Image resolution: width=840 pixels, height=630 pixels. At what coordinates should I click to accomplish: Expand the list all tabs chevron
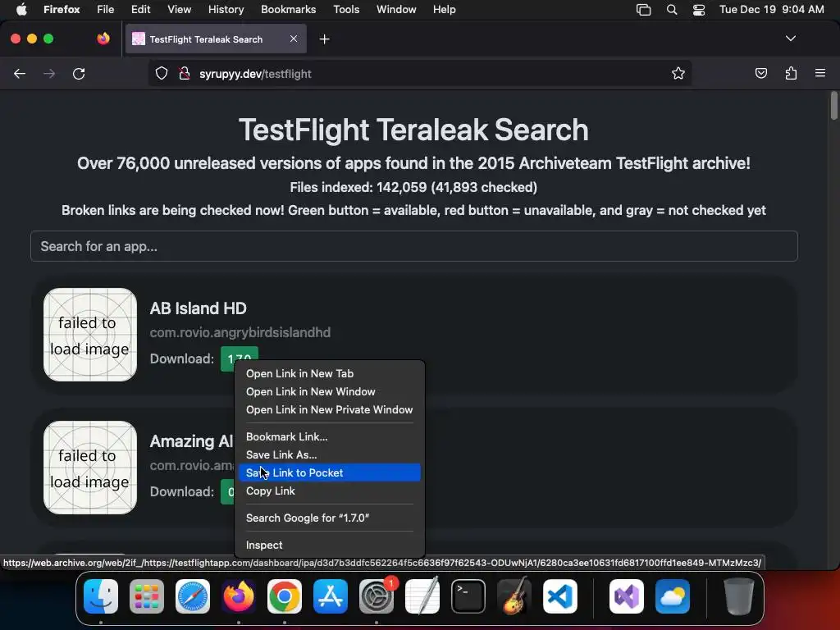[790, 39]
